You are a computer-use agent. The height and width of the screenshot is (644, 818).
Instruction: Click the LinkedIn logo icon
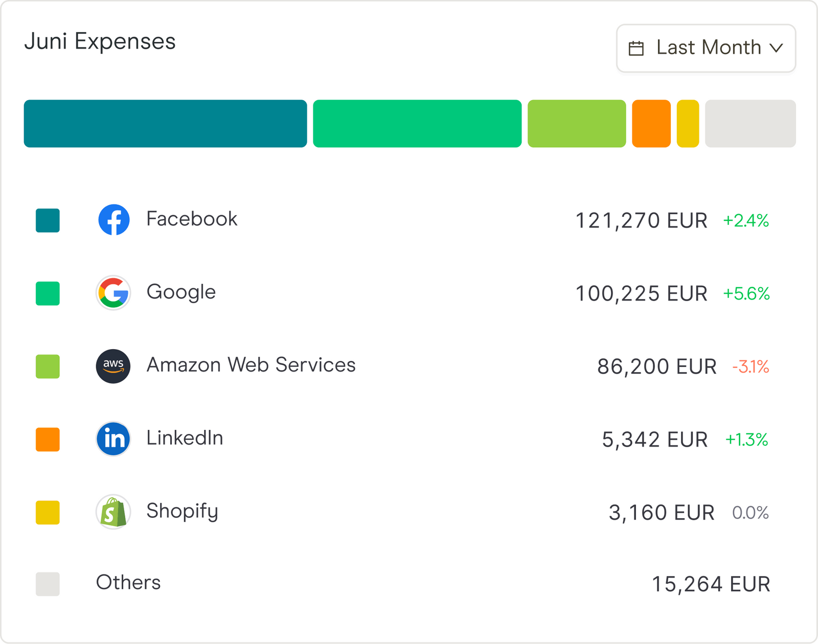(x=113, y=439)
